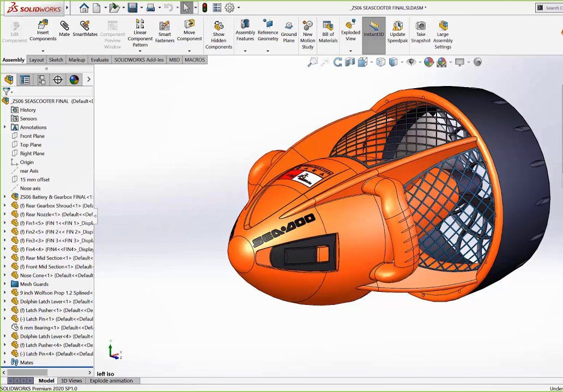Image resolution: width=563 pixels, height=392 pixels.
Task: Expand Nose Cone<1> component
Action: (5, 275)
